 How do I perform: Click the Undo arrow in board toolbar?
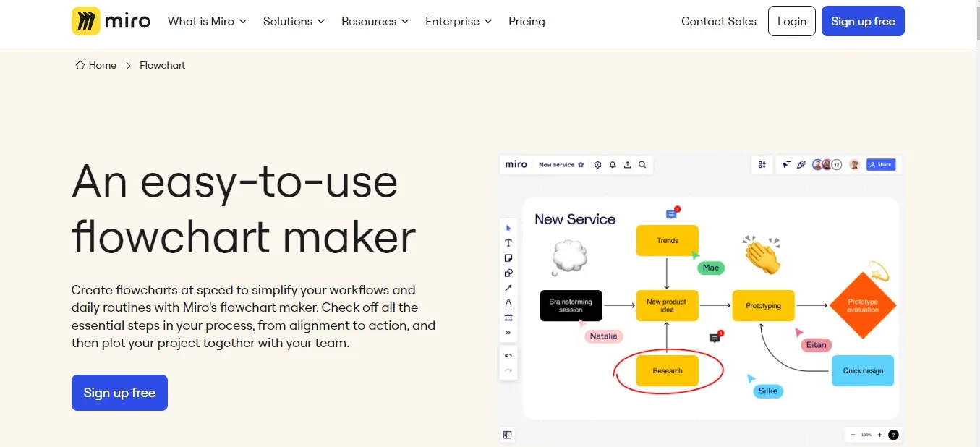click(508, 356)
